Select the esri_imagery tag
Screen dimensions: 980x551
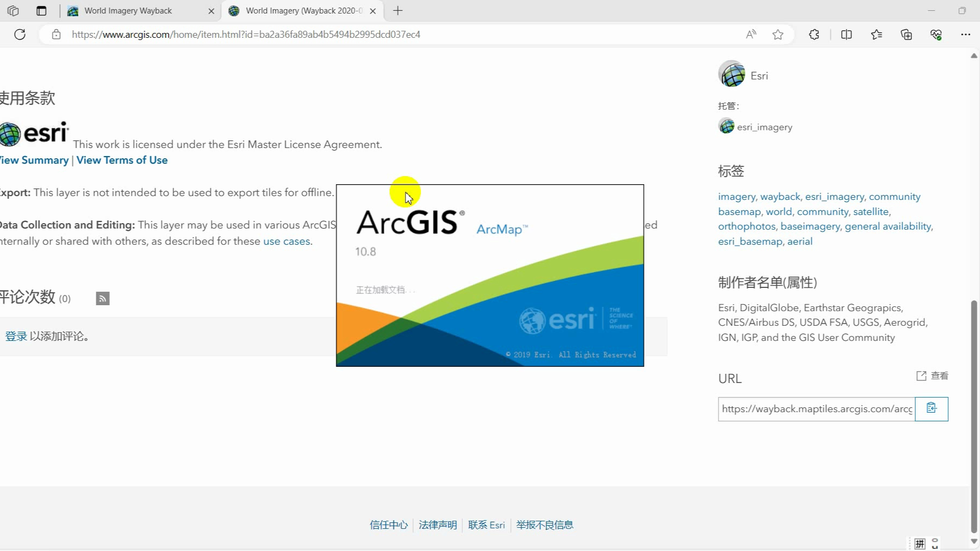834,197
